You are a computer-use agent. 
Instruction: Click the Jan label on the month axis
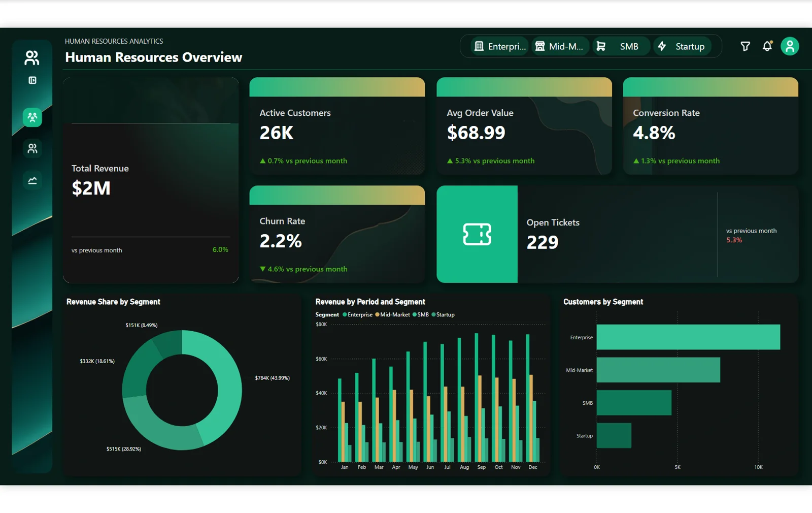(345, 467)
